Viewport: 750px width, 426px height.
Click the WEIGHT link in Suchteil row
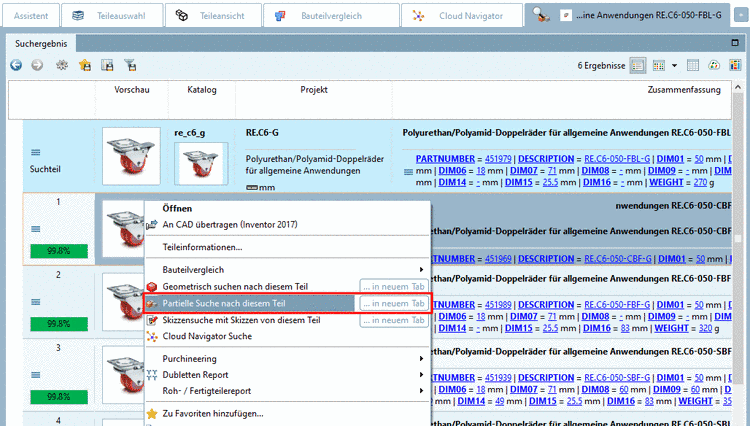coord(666,182)
